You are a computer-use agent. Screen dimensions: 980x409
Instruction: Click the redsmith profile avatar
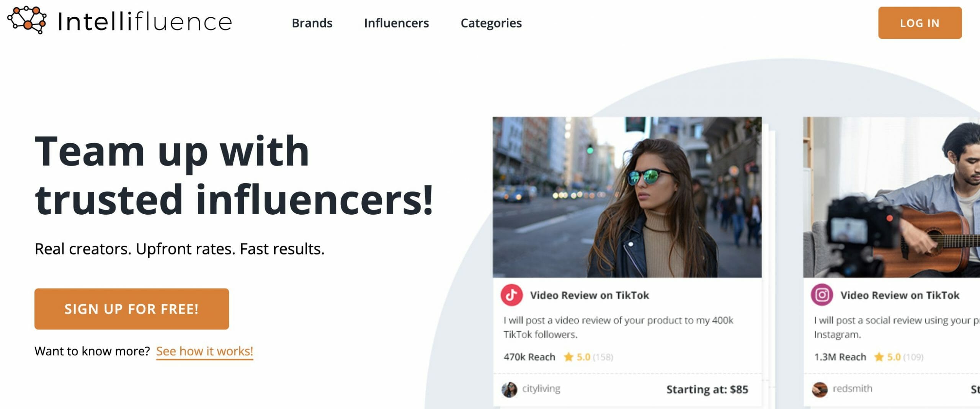(x=820, y=389)
